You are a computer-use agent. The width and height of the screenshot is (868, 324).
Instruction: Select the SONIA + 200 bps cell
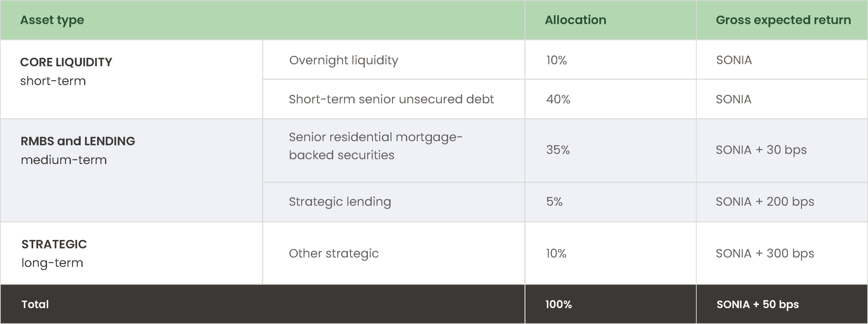765,202
